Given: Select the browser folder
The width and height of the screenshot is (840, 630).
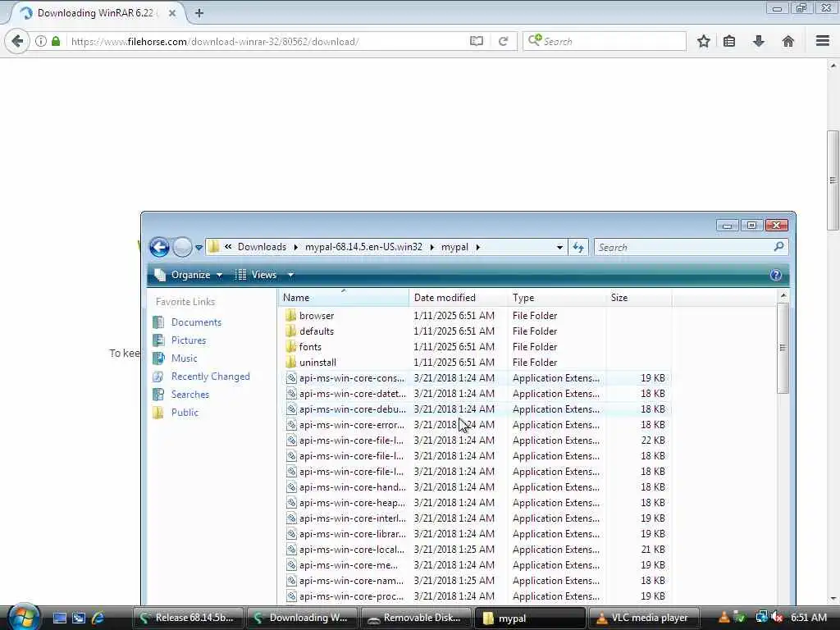Looking at the screenshot, I should click(x=317, y=316).
